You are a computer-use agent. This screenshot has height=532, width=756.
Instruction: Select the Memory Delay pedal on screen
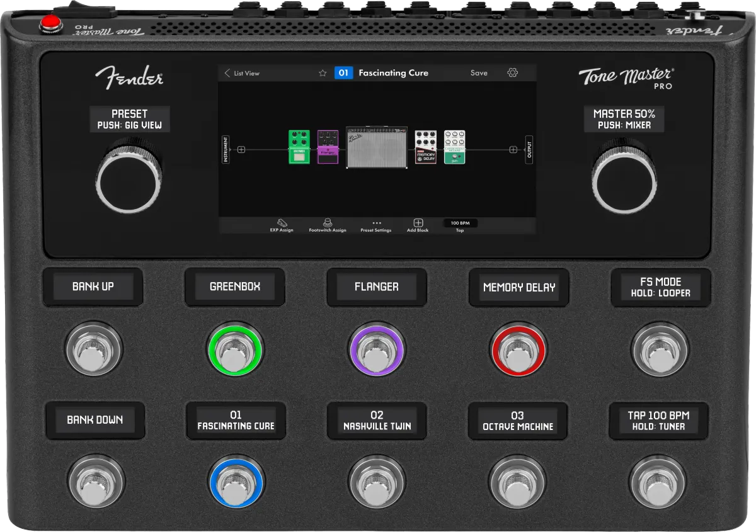click(x=425, y=147)
